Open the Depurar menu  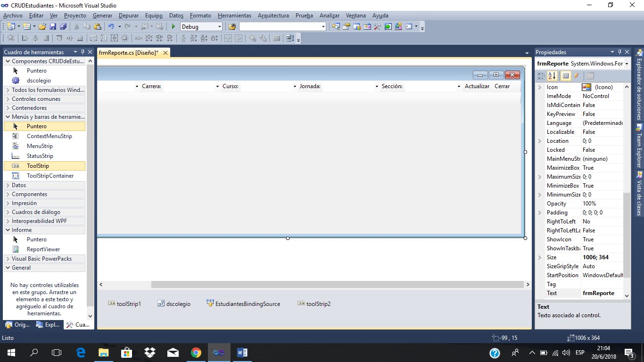coord(128,16)
